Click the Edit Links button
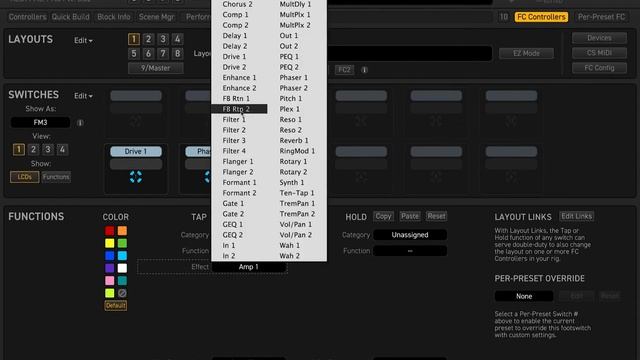640x360 pixels. 576,216
